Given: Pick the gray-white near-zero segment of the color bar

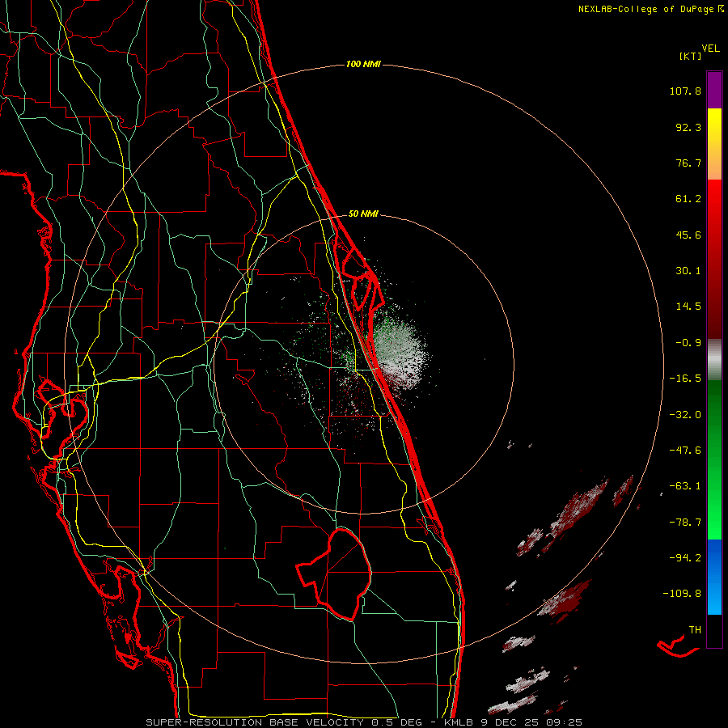Looking at the screenshot, I should tap(714, 359).
